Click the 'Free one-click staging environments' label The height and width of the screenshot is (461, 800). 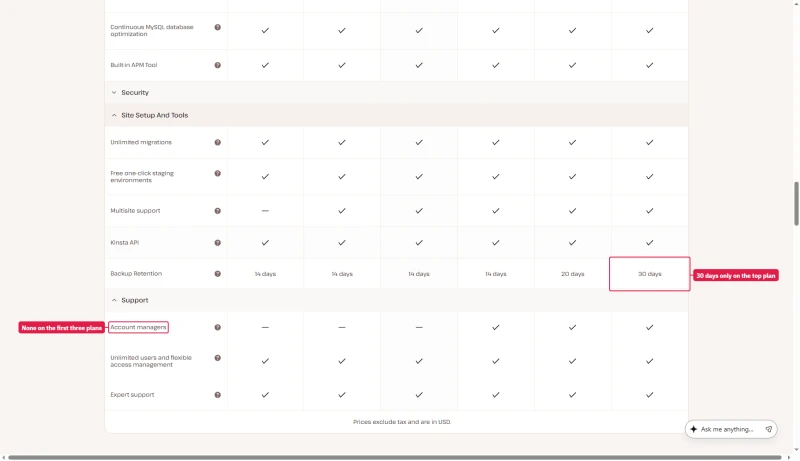tap(142, 176)
